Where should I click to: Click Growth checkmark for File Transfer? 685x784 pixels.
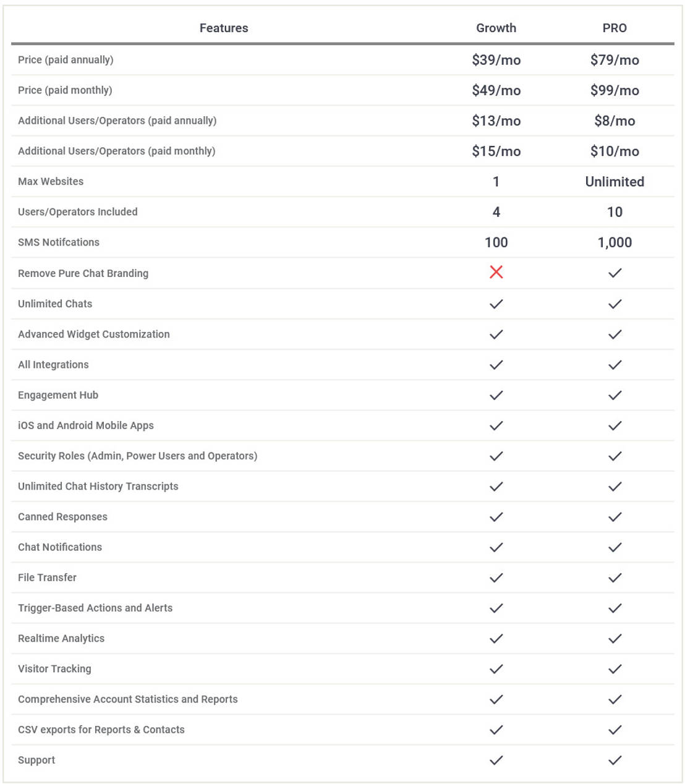pos(496,577)
